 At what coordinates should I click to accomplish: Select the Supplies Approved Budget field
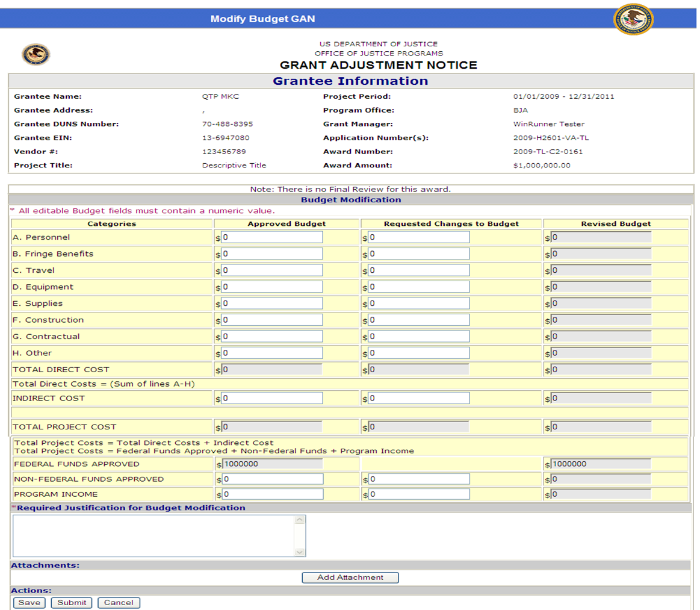tap(272, 303)
